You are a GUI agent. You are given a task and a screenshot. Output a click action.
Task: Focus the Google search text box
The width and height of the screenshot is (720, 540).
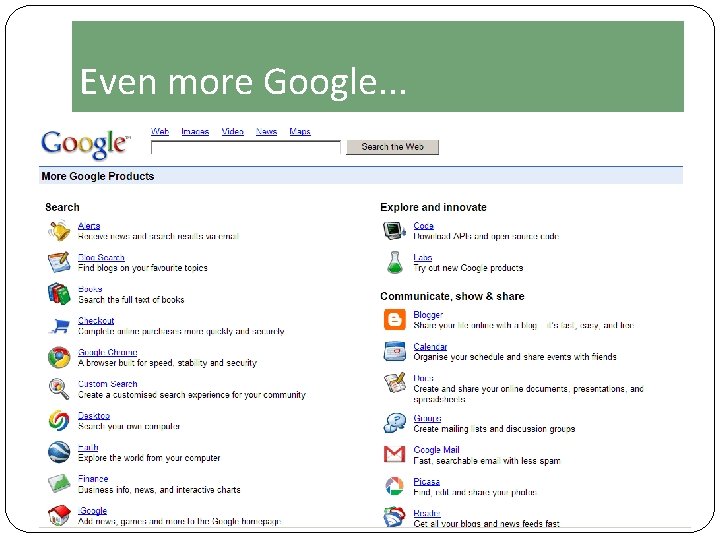click(246, 147)
